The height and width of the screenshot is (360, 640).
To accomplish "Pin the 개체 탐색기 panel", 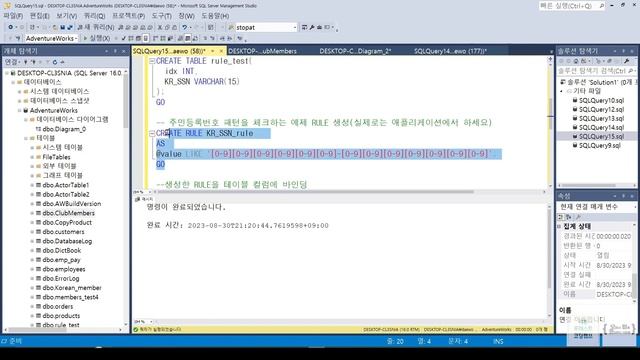I will point(115,51).
